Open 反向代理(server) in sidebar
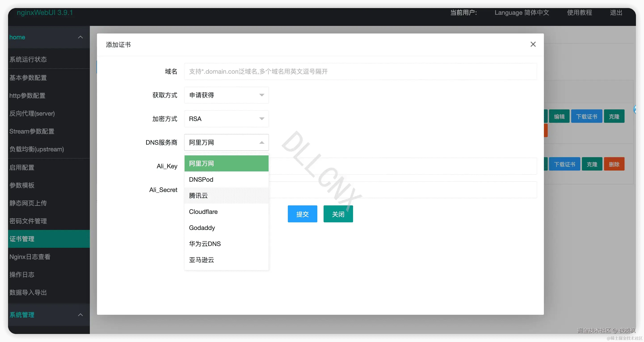Image resolution: width=644 pixels, height=342 pixels. 32,113
